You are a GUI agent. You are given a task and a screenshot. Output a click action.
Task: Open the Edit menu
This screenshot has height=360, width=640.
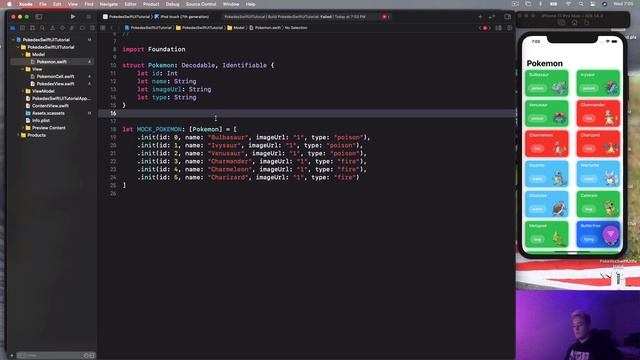tap(57, 4)
